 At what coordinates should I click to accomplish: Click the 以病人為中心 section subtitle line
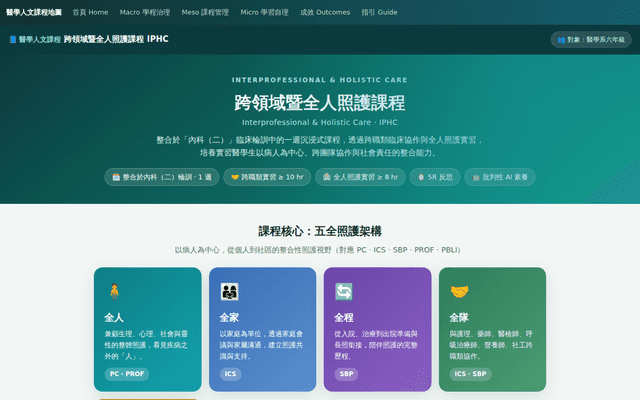coord(318,250)
